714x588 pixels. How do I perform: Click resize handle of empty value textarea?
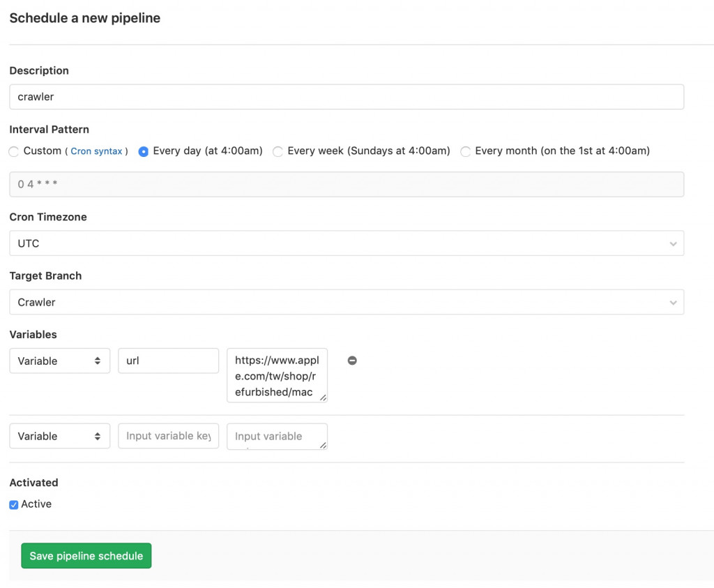pyautogui.click(x=323, y=445)
